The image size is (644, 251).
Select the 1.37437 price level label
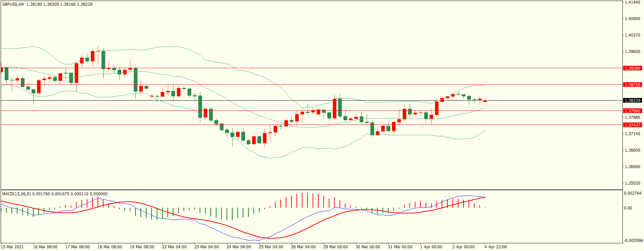(x=632, y=125)
